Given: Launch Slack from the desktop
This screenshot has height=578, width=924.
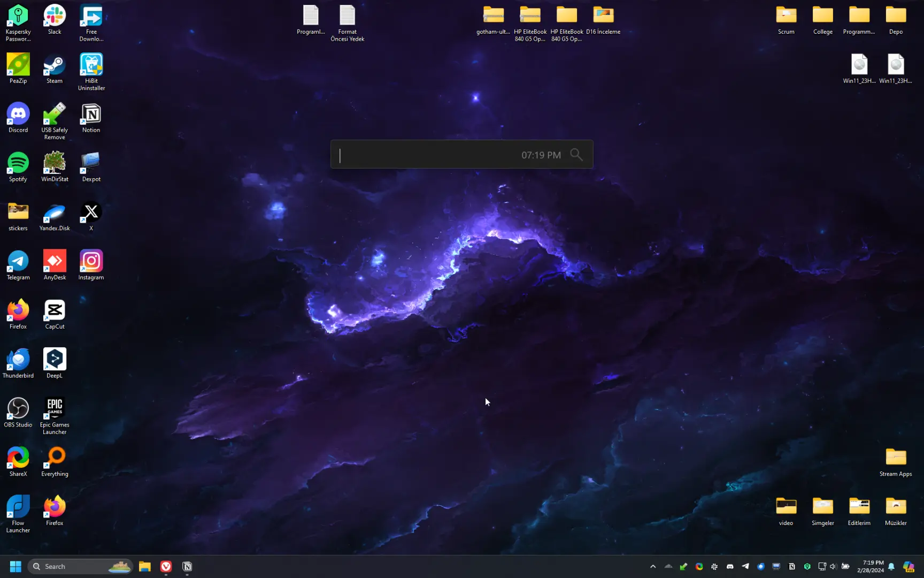Looking at the screenshot, I should click(55, 20).
